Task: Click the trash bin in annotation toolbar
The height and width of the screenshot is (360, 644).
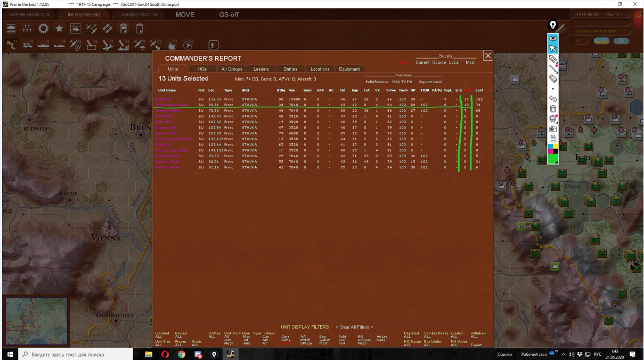Action: [x=553, y=109]
